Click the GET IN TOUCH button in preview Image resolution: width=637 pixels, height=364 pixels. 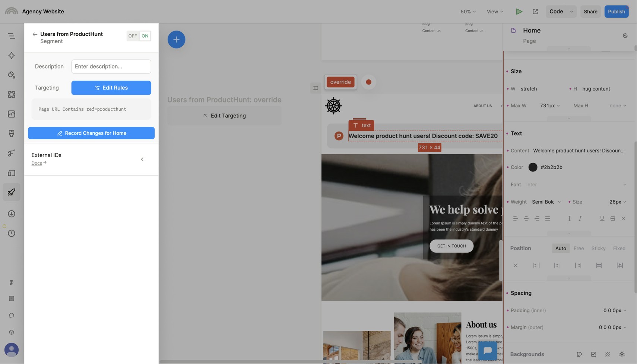click(451, 246)
